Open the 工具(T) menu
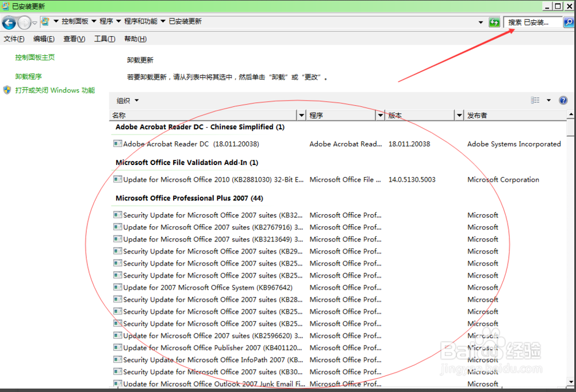Screen dimensions: 576x392 pos(104,39)
